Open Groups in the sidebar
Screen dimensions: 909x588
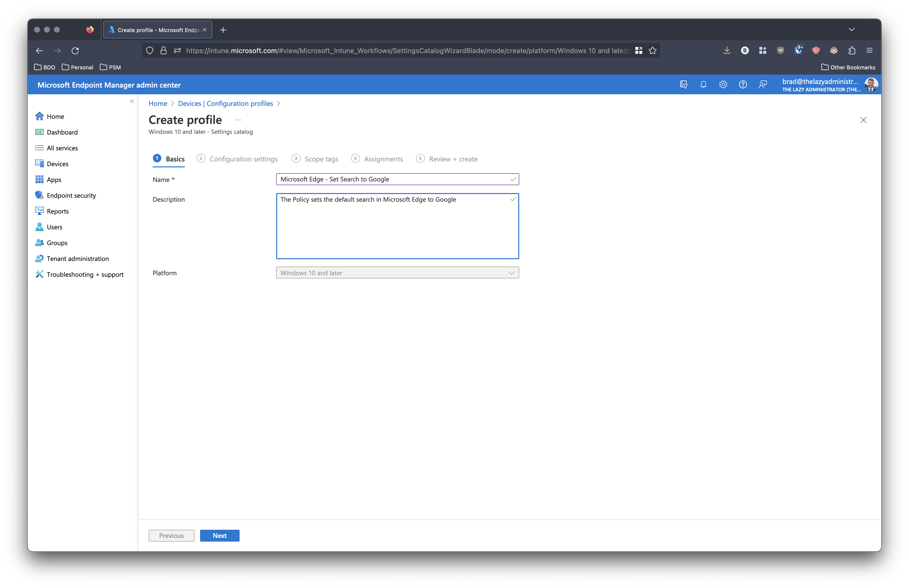tap(51, 243)
